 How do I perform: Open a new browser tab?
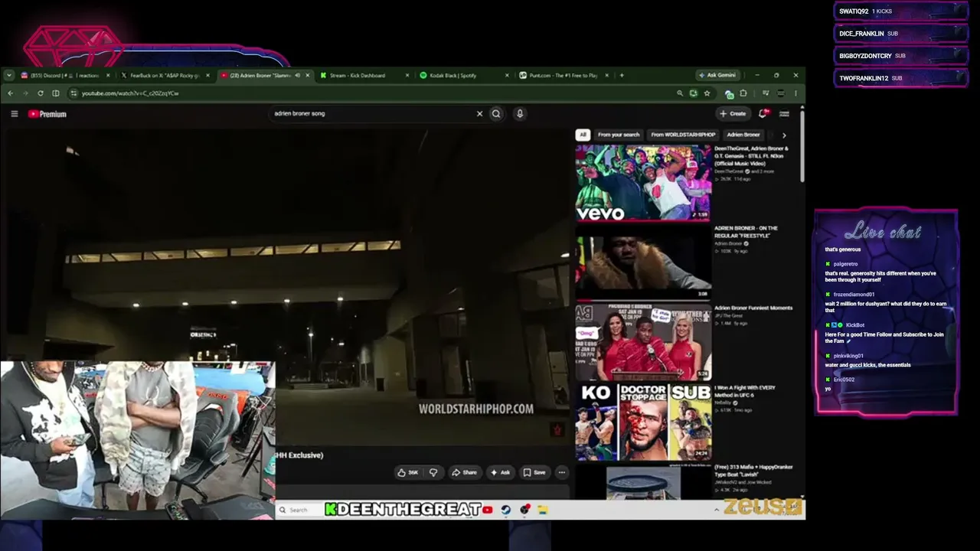point(622,75)
